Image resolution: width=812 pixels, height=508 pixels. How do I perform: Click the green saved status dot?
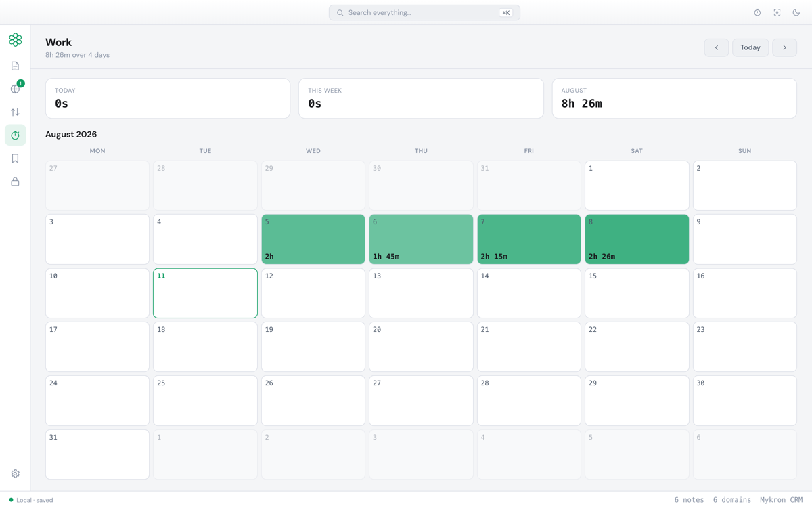(x=11, y=500)
